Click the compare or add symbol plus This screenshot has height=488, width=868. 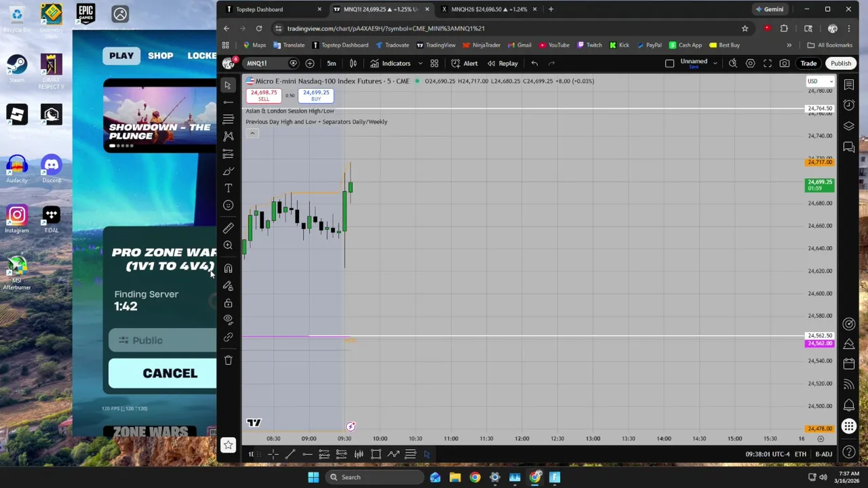pyautogui.click(x=310, y=63)
